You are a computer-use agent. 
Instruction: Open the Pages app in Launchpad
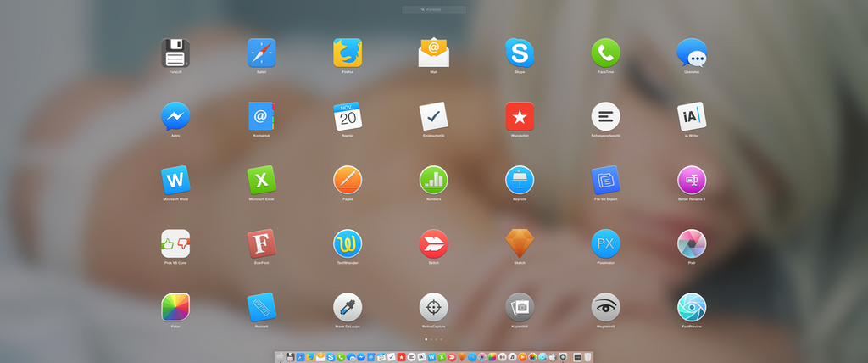(348, 180)
